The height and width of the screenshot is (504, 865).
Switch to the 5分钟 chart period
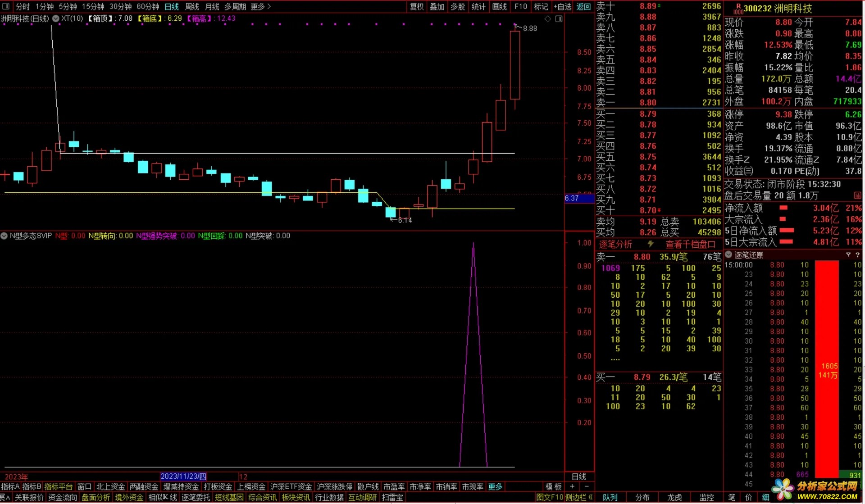[x=68, y=6]
